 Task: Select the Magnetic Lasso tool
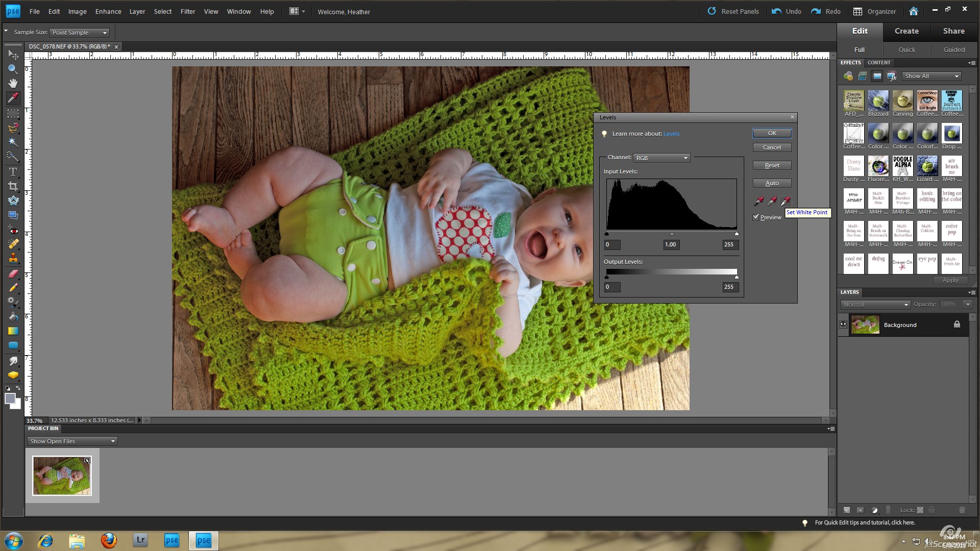[13, 128]
